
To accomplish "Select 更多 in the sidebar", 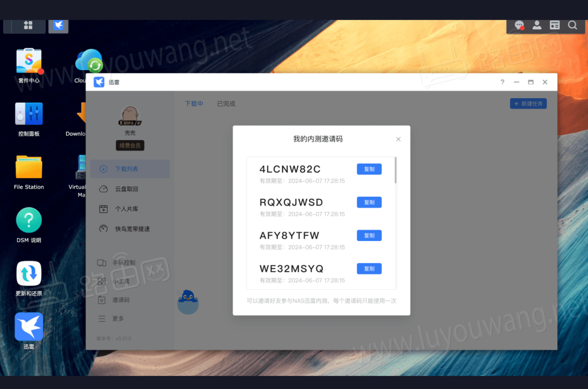I will point(111,319).
